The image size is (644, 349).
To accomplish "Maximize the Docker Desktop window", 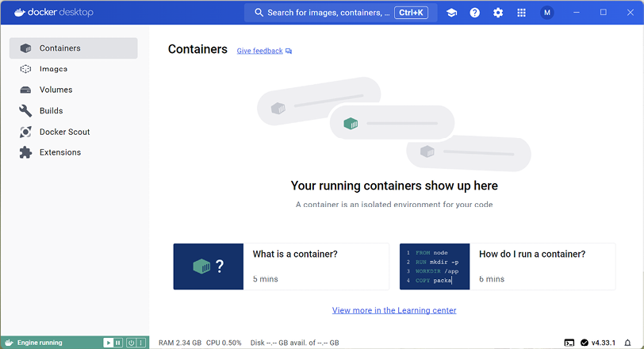I will pyautogui.click(x=604, y=13).
